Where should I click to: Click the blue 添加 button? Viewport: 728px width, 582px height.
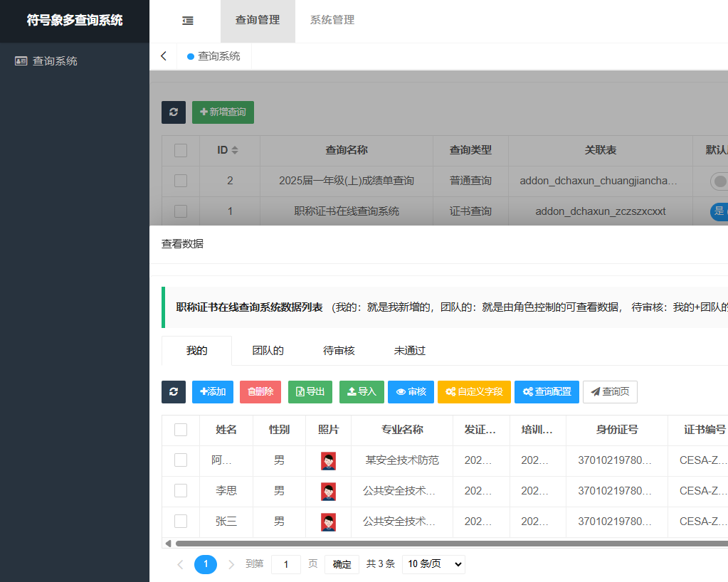pyautogui.click(x=213, y=392)
